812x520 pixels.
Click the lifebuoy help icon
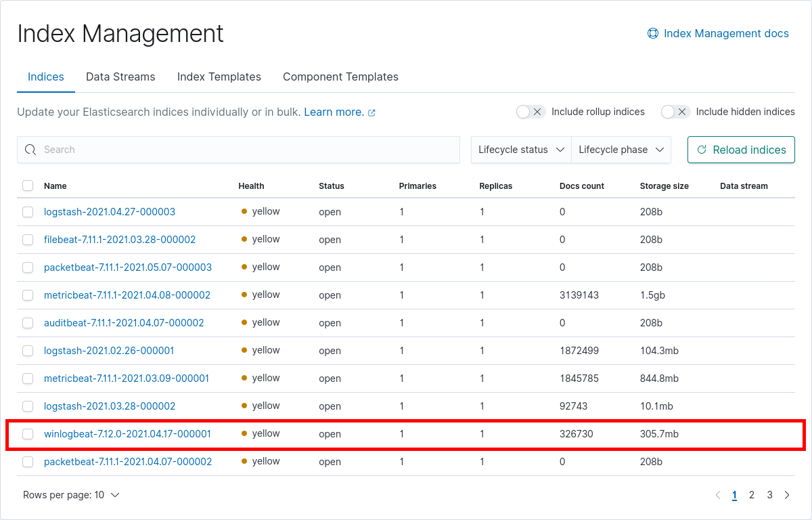click(653, 33)
